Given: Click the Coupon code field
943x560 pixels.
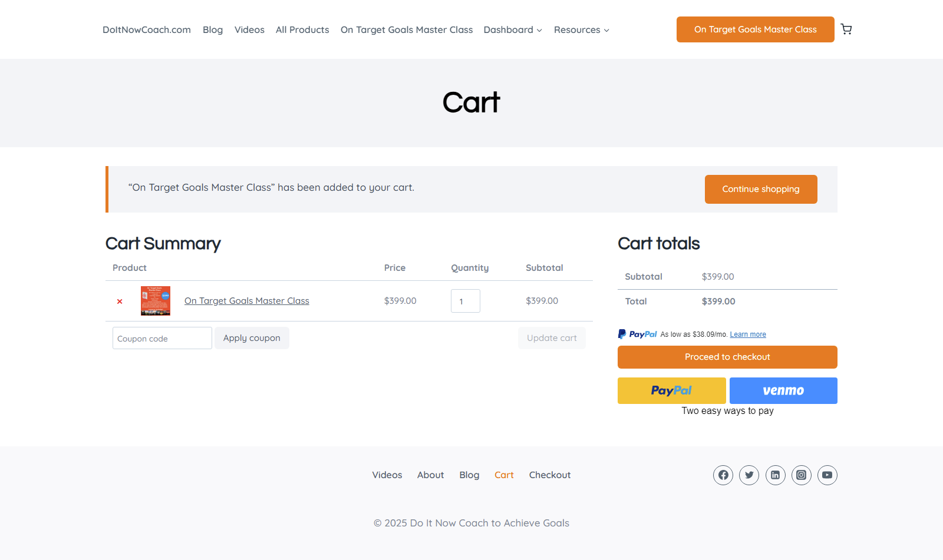Looking at the screenshot, I should 162,338.
